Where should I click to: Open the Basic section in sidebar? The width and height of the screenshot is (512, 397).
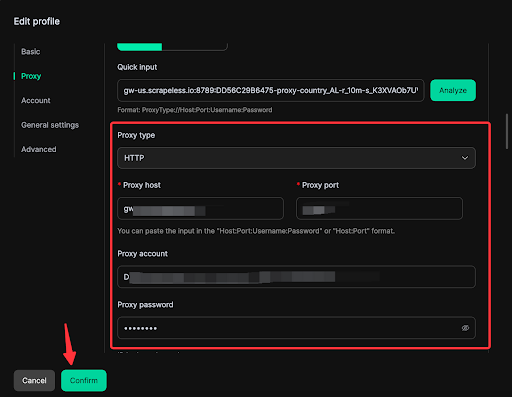[31, 52]
